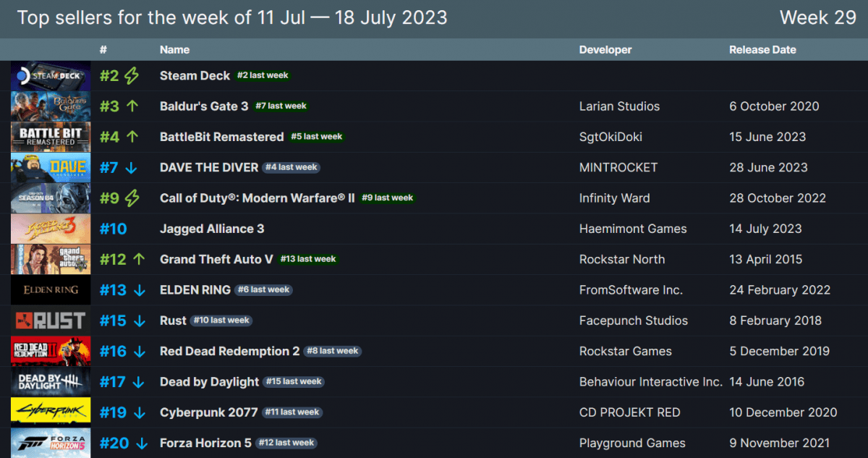Open the Jagged Alliance 3 thumbnail
This screenshot has height=458, width=868.
click(51, 229)
